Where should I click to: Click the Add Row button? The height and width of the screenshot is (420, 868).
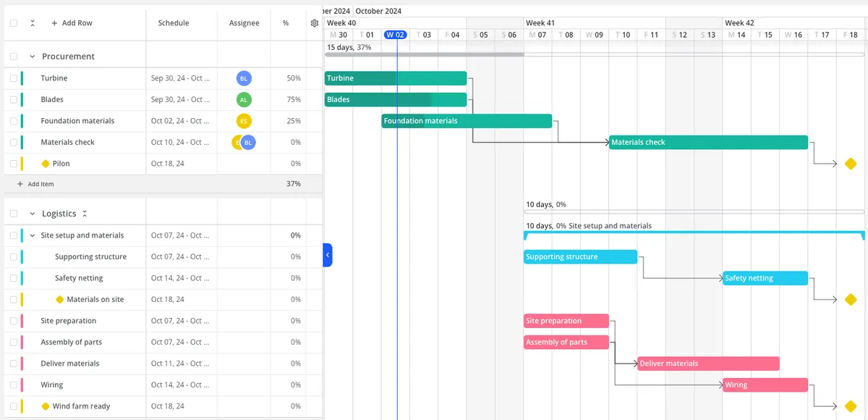click(72, 23)
